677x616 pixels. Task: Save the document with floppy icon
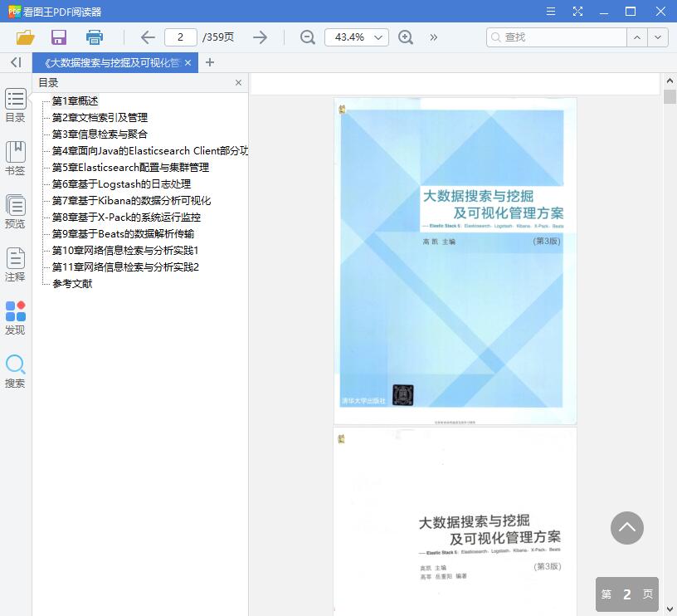coord(59,37)
